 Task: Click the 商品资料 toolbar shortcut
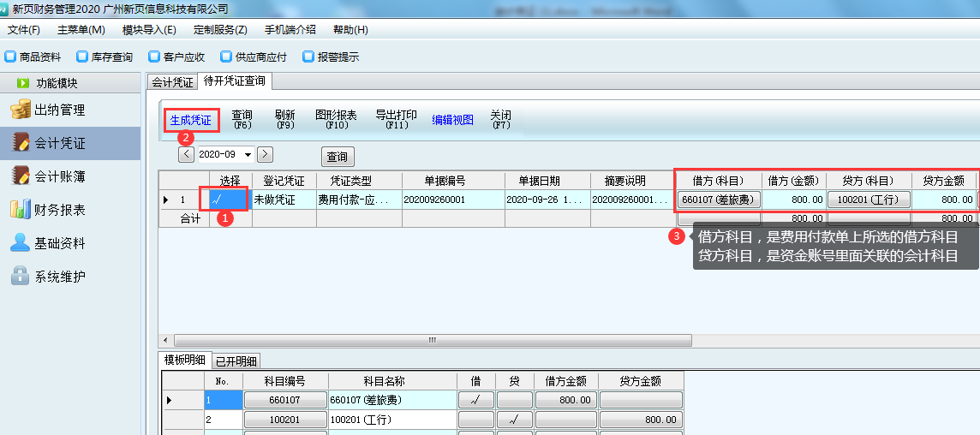pos(33,57)
